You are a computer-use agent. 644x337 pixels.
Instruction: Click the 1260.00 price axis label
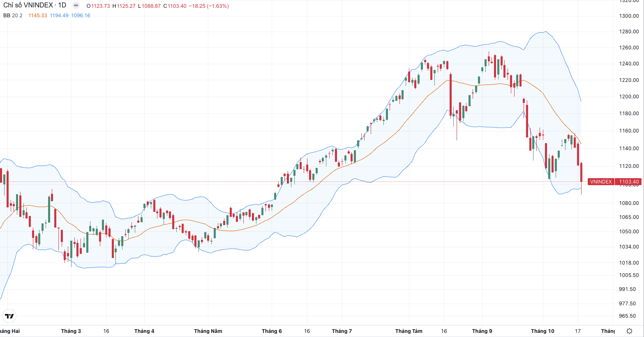(629, 48)
